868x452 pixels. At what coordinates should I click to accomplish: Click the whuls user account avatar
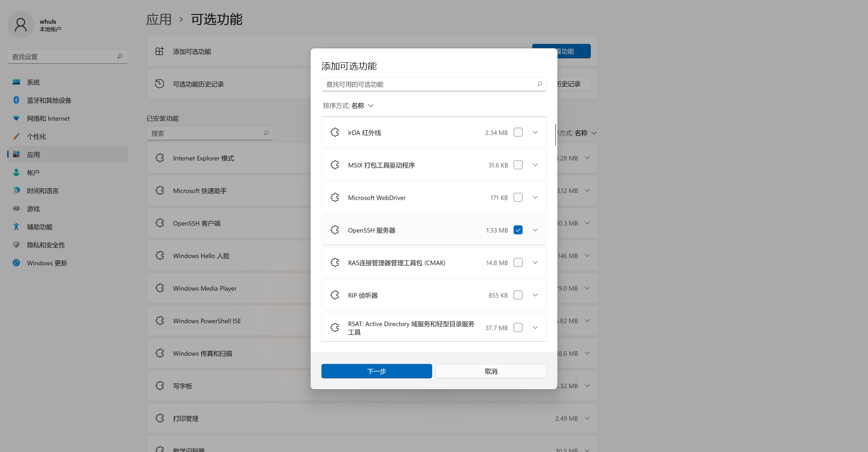(21, 25)
